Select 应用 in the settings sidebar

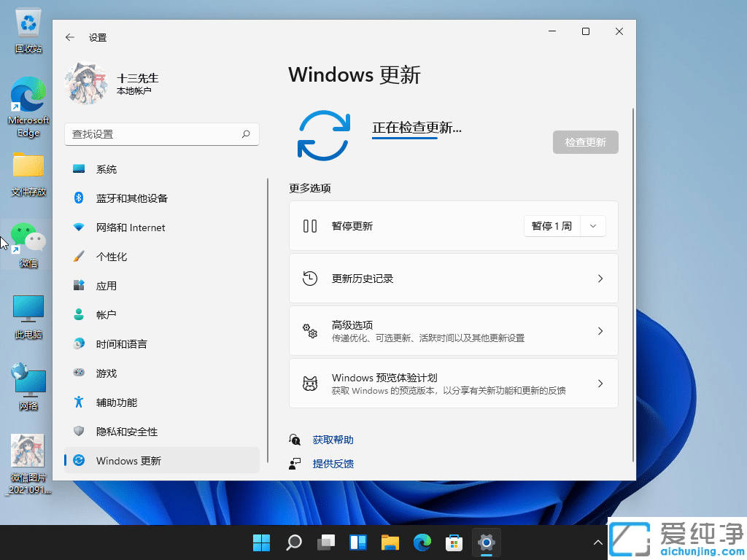click(107, 285)
